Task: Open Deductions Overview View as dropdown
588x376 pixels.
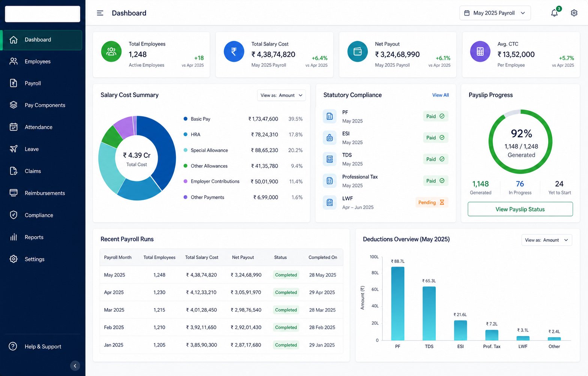Action: coord(547,240)
